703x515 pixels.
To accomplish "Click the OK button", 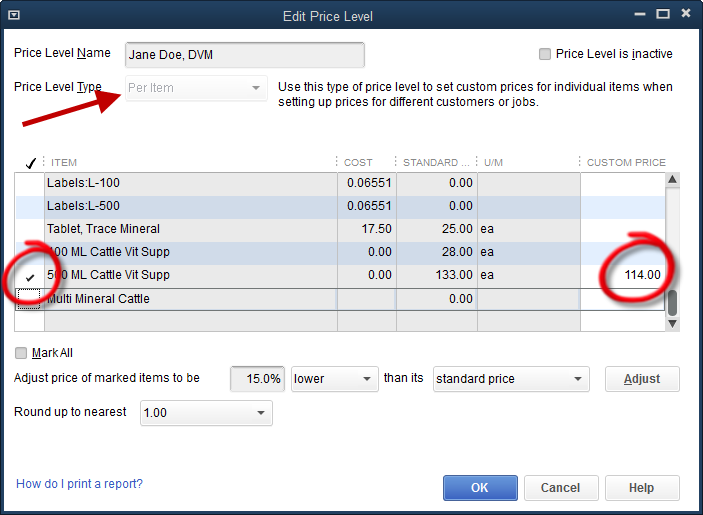I will (x=480, y=488).
